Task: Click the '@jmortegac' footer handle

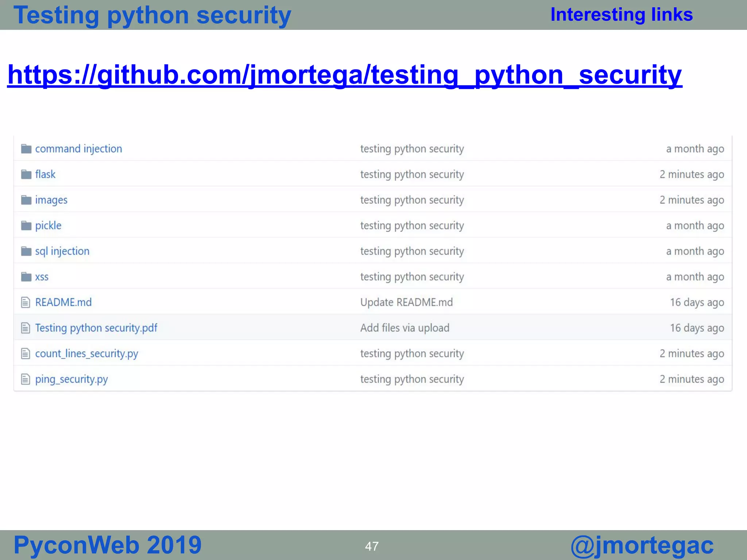Action: pos(642,546)
